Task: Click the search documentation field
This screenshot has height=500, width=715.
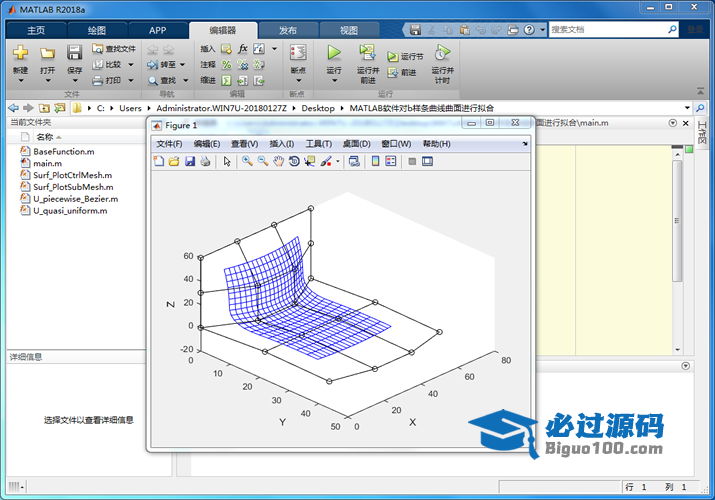Action: [x=607, y=30]
